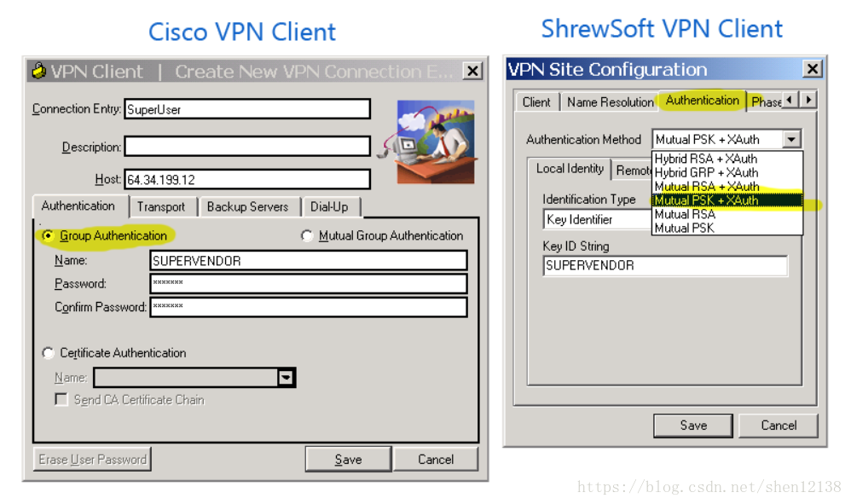This screenshot has height=504, width=851.
Task: Choose the Mutual PSK option in the list
Action: pos(727,228)
